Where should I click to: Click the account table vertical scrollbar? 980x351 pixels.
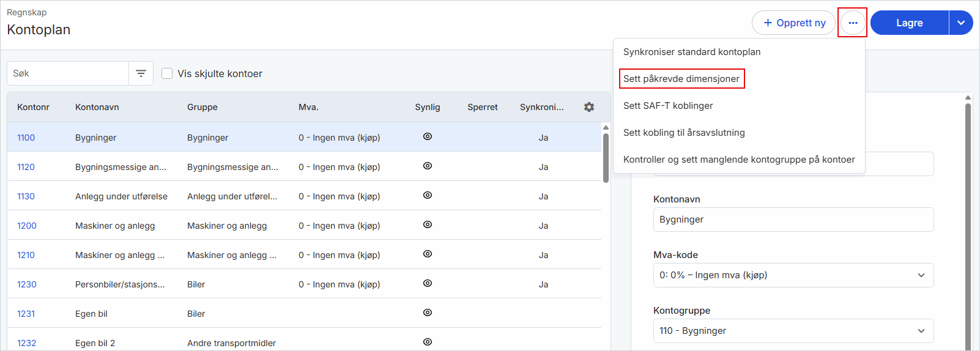tap(606, 158)
